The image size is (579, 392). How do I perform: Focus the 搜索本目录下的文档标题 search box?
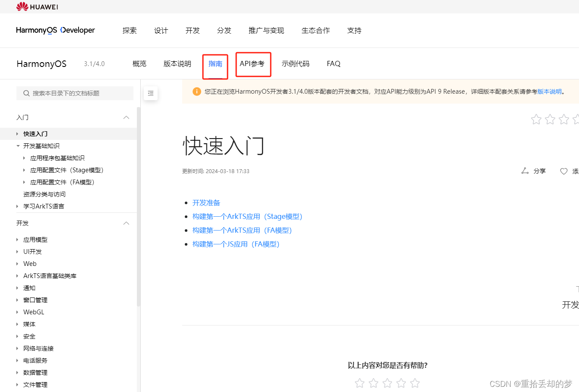[75, 93]
